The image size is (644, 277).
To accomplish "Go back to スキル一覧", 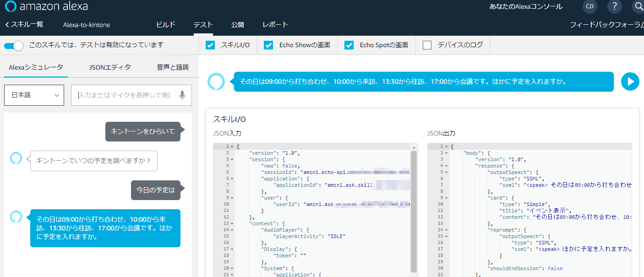I will point(24,24).
